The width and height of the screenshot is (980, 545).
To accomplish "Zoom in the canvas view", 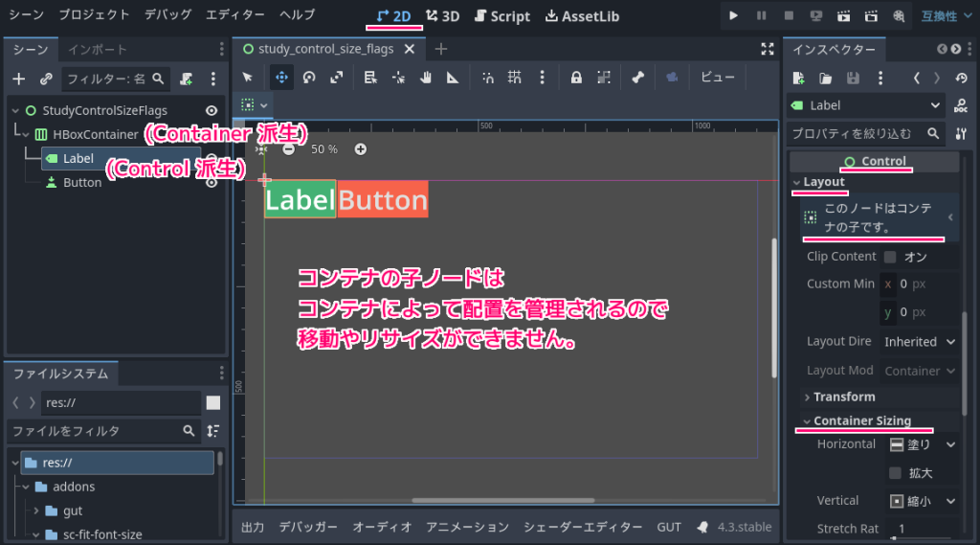I will (361, 148).
